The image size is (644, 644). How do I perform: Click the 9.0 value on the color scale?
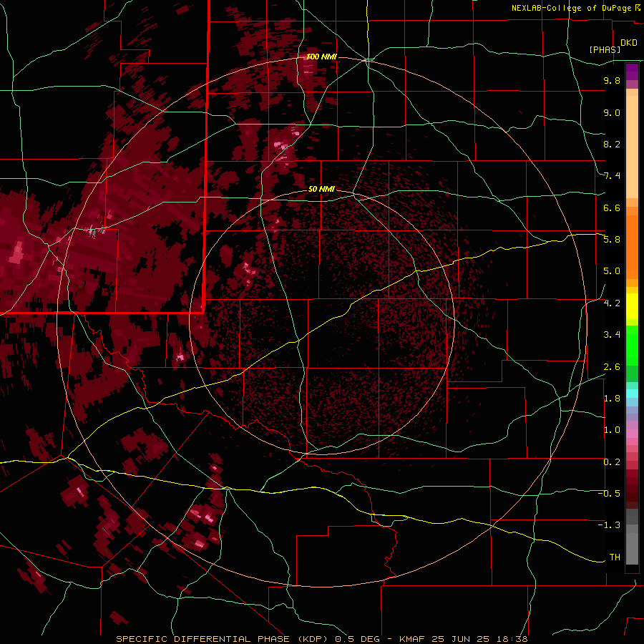click(x=612, y=112)
